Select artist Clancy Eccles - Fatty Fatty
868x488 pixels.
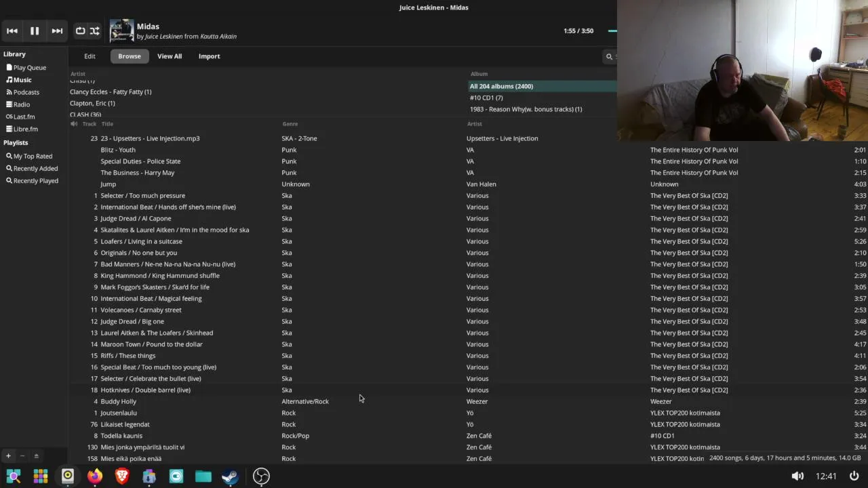(x=111, y=91)
